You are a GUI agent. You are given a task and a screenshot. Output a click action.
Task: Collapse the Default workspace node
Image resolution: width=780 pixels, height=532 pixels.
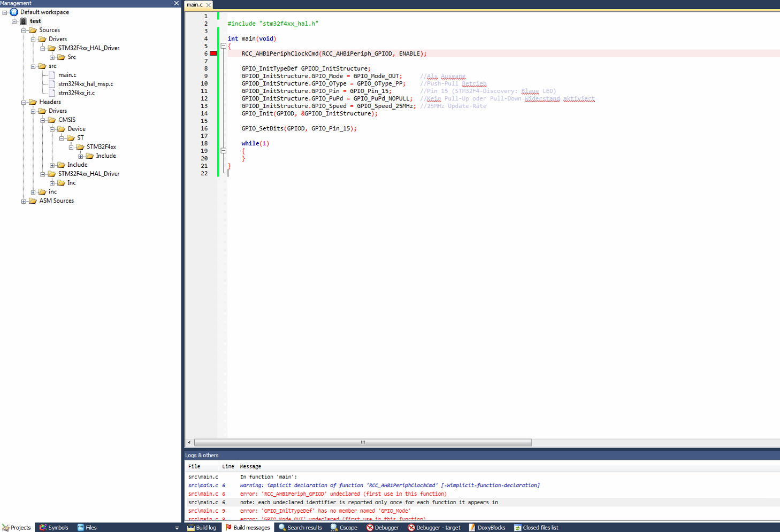(5, 12)
